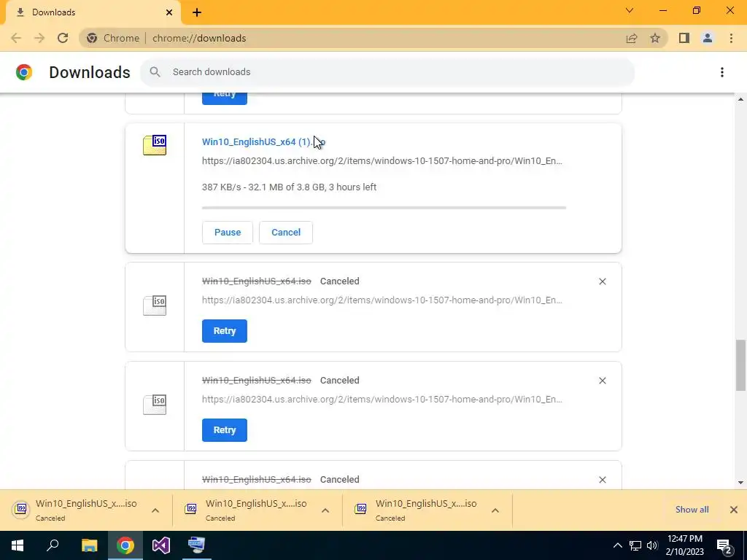Click the network icon in the system tray

(x=635, y=545)
